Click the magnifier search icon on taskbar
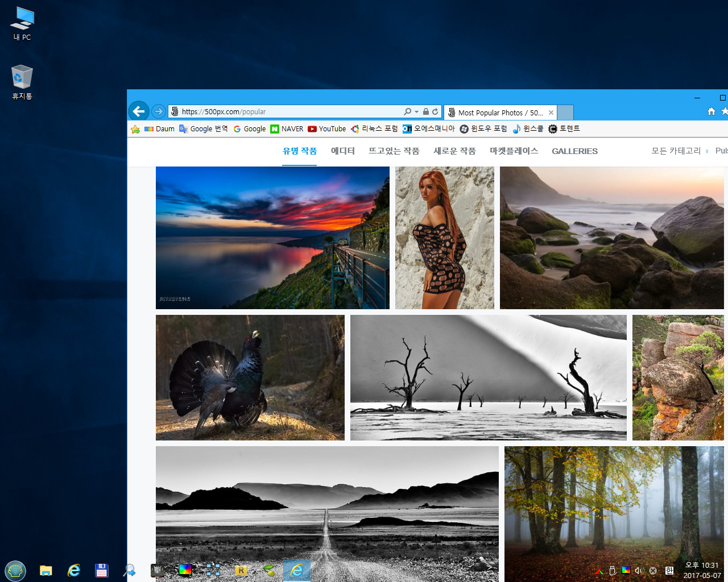 (x=130, y=571)
